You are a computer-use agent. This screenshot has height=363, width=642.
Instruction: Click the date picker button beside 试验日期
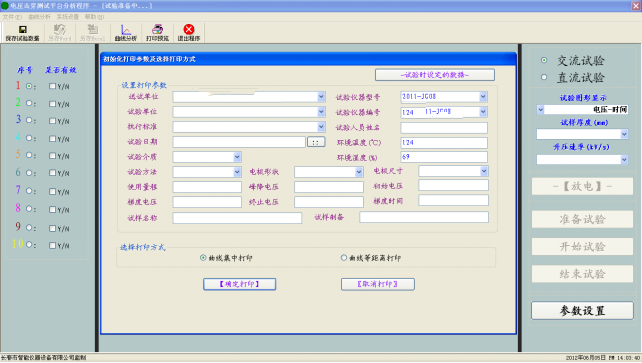pos(316,142)
